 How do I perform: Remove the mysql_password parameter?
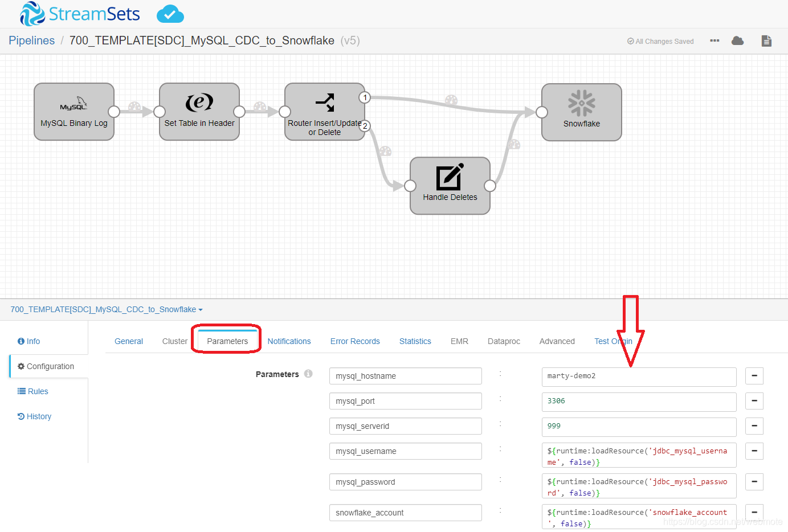pyautogui.click(x=754, y=482)
